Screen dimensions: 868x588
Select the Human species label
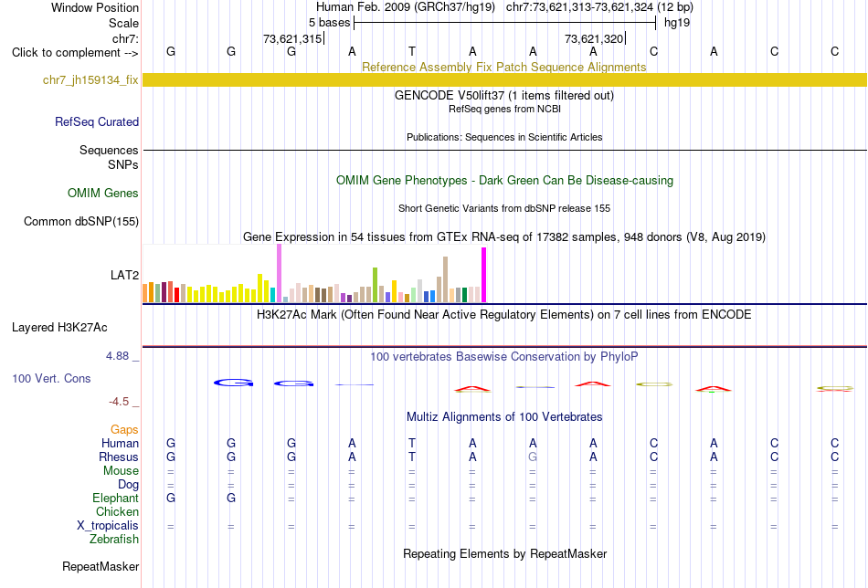pos(120,443)
